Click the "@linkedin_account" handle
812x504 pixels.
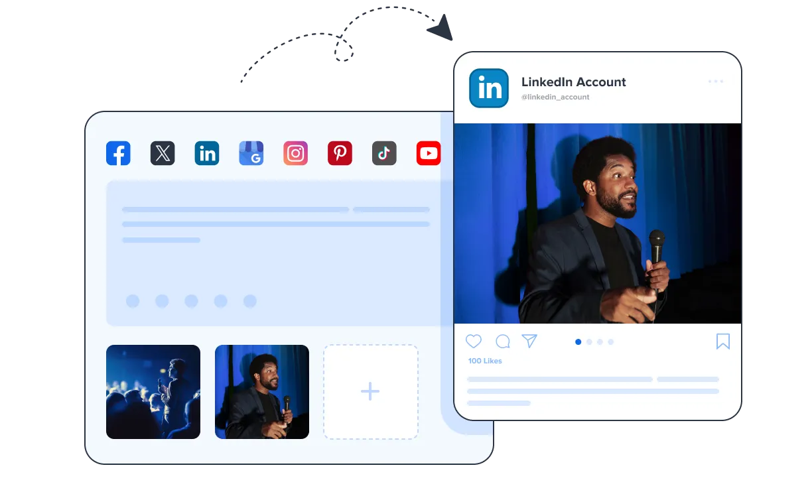(555, 97)
